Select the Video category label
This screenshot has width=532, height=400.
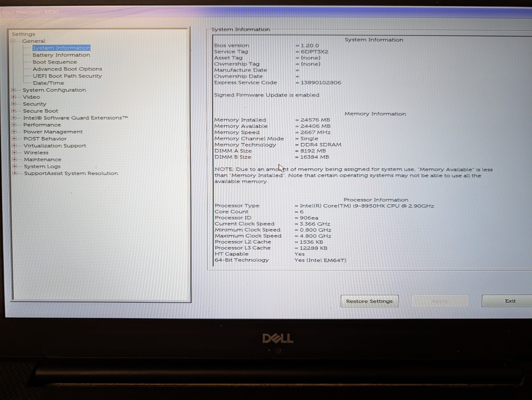tap(31, 97)
